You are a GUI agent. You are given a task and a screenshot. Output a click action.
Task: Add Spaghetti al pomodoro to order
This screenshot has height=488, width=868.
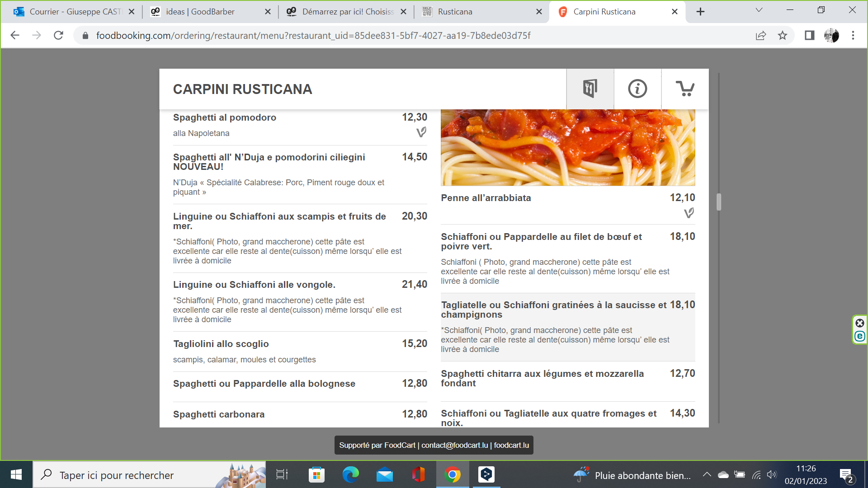(300, 125)
